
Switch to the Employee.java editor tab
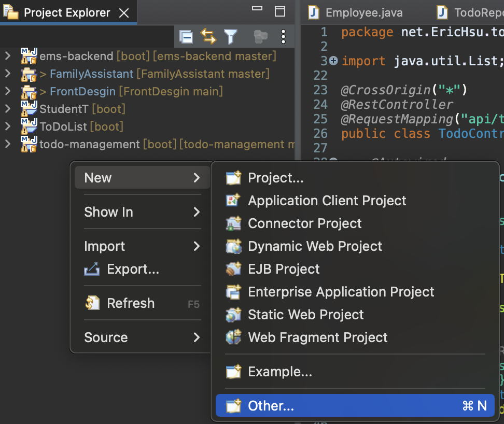[363, 12]
